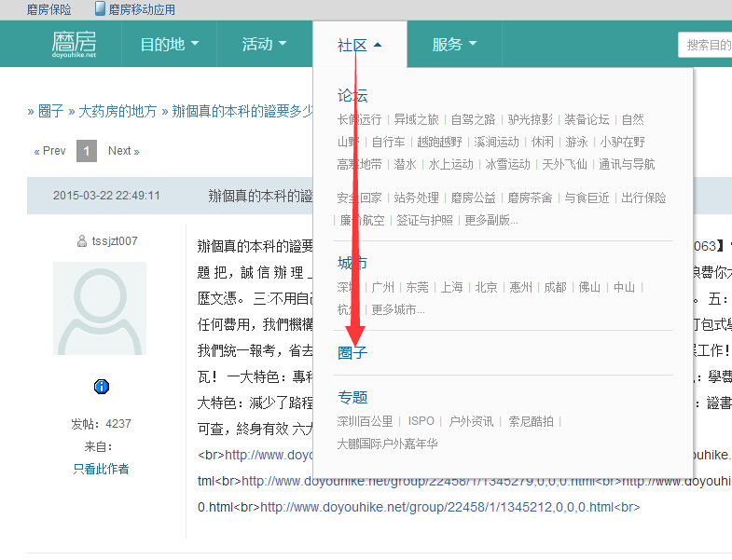Go to the 异域之旅 forum

click(417, 119)
